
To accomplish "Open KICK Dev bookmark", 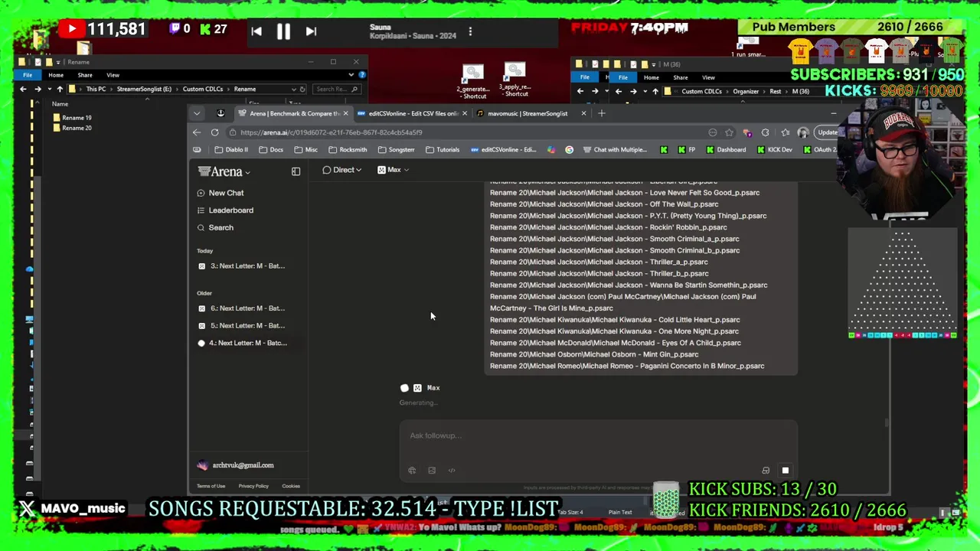I will coord(775,150).
